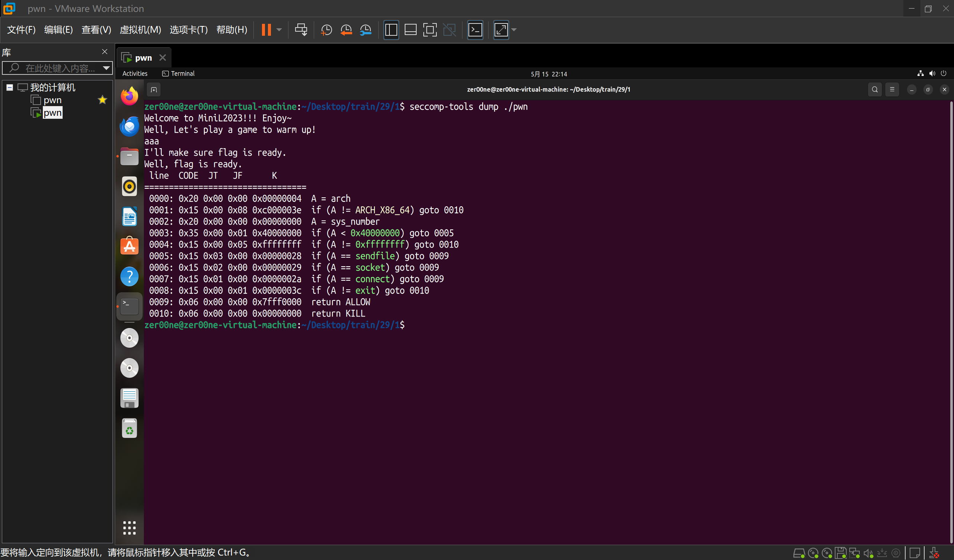954x560 pixels.
Task: Focus Terminal from the Ubuntu dock
Action: [129, 306]
